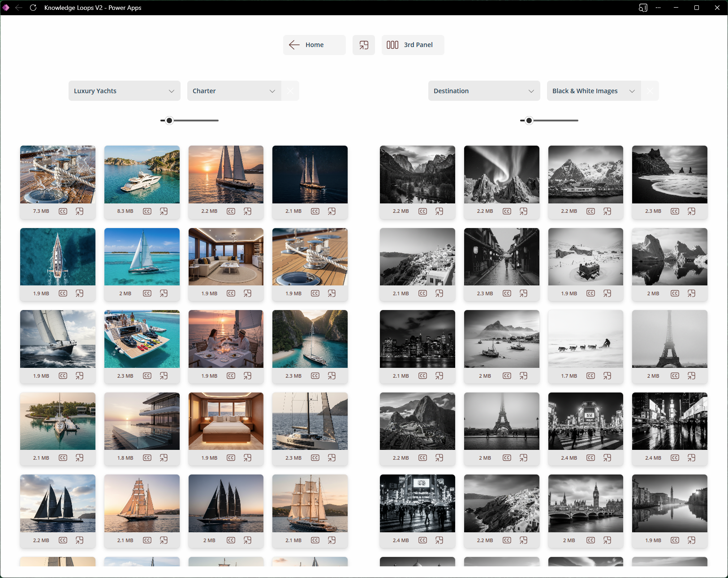Click expand icon under the yacht interior lounge image
The height and width of the screenshot is (578, 728).
[x=247, y=293]
